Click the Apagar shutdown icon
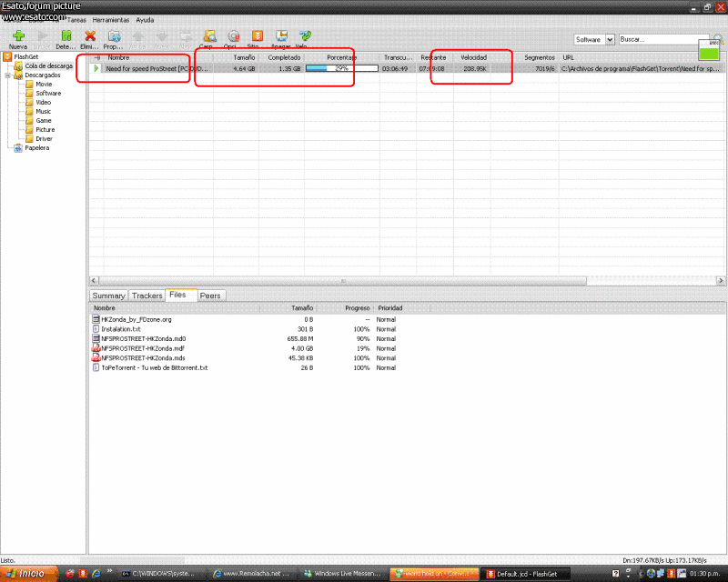Viewport: 728px width, 582px height. pos(281,39)
